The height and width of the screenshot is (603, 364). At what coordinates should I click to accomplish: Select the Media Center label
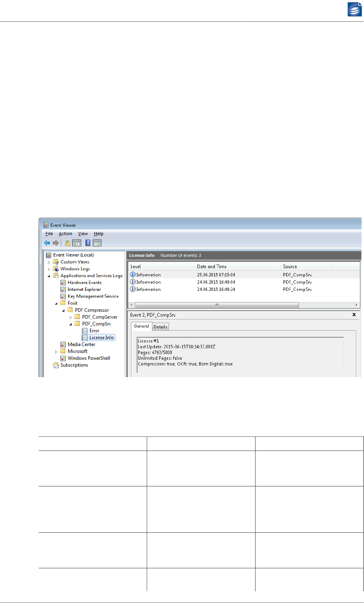point(81,344)
